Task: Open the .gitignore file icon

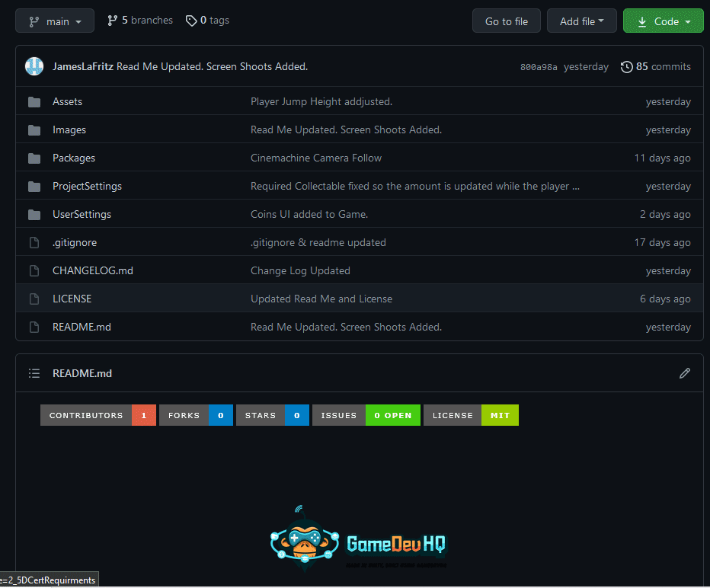Action: click(34, 242)
